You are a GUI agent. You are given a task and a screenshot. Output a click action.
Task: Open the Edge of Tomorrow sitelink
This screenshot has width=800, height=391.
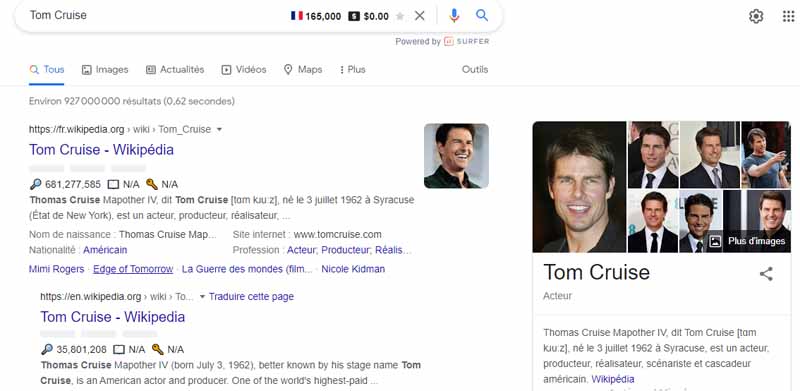(133, 269)
